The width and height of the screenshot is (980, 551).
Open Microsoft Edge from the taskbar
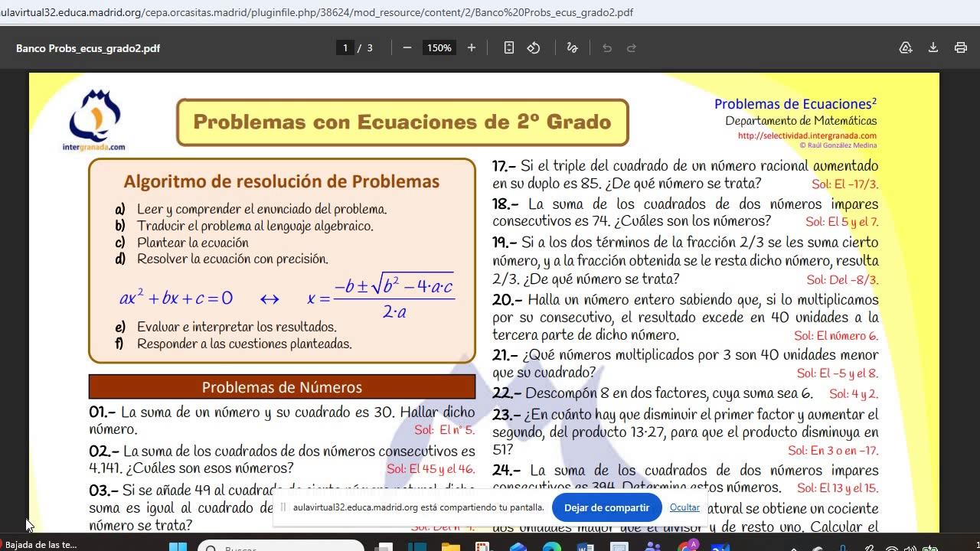(x=552, y=546)
